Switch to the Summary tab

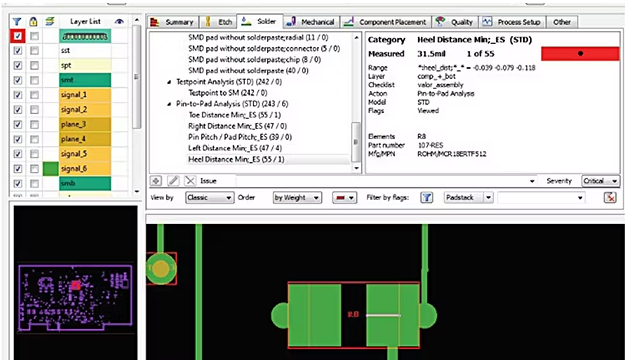(172, 22)
